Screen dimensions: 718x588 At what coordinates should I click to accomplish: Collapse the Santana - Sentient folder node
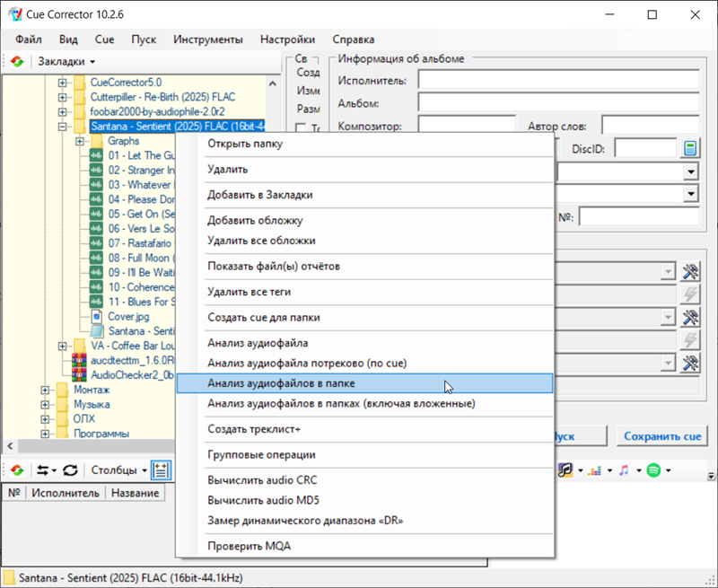point(62,127)
